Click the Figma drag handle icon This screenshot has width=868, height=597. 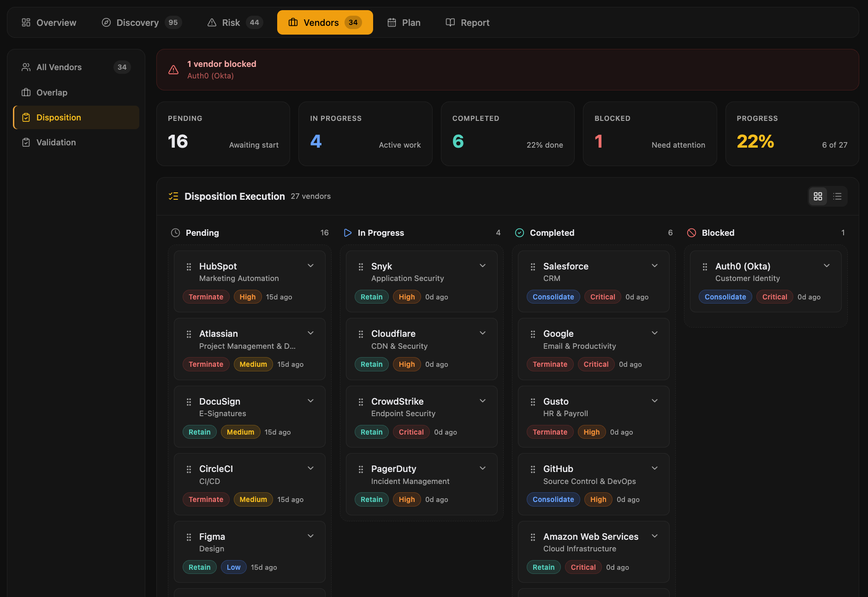(189, 537)
